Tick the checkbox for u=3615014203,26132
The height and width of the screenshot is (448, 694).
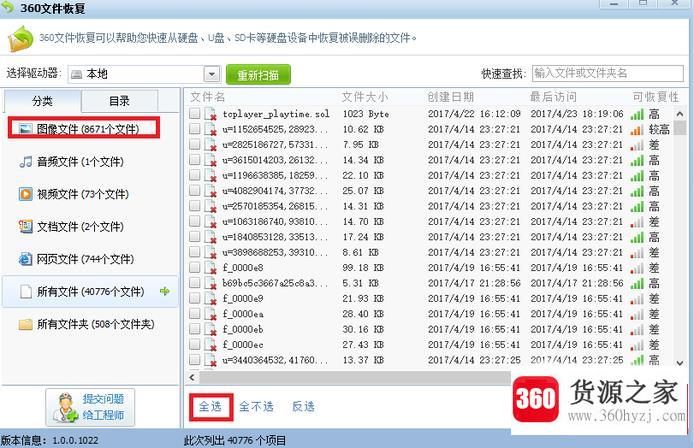click(x=194, y=159)
